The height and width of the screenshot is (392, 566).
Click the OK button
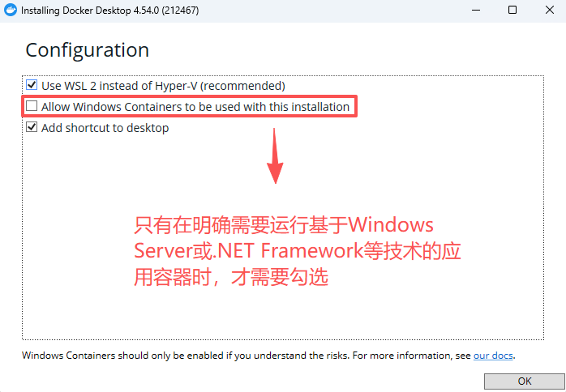point(524,381)
